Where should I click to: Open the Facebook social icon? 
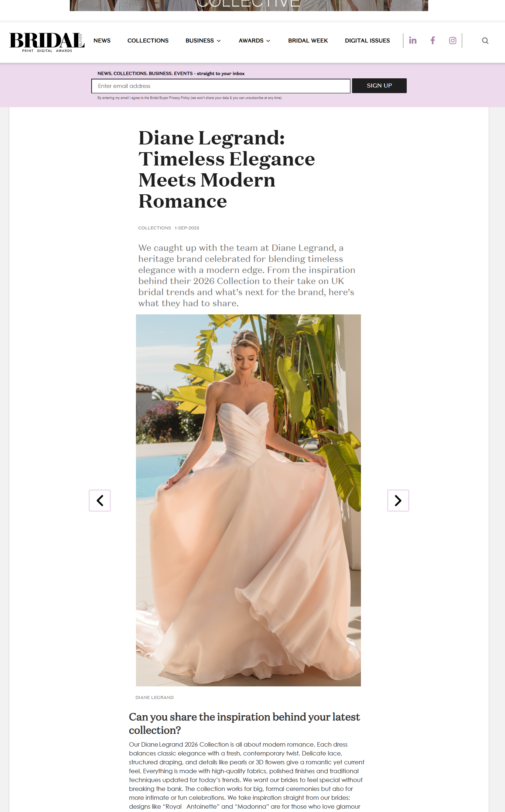(433, 41)
